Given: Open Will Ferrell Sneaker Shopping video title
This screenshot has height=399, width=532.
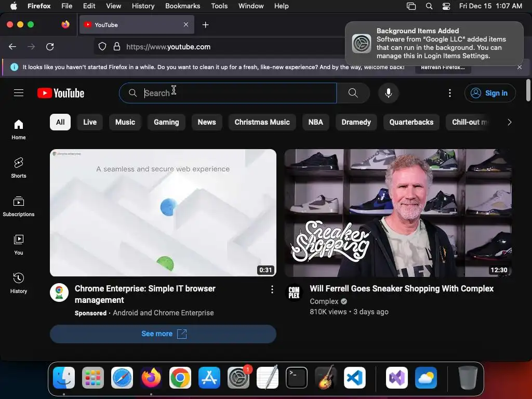Looking at the screenshot, I should pyautogui.click(x=402, y=289).
